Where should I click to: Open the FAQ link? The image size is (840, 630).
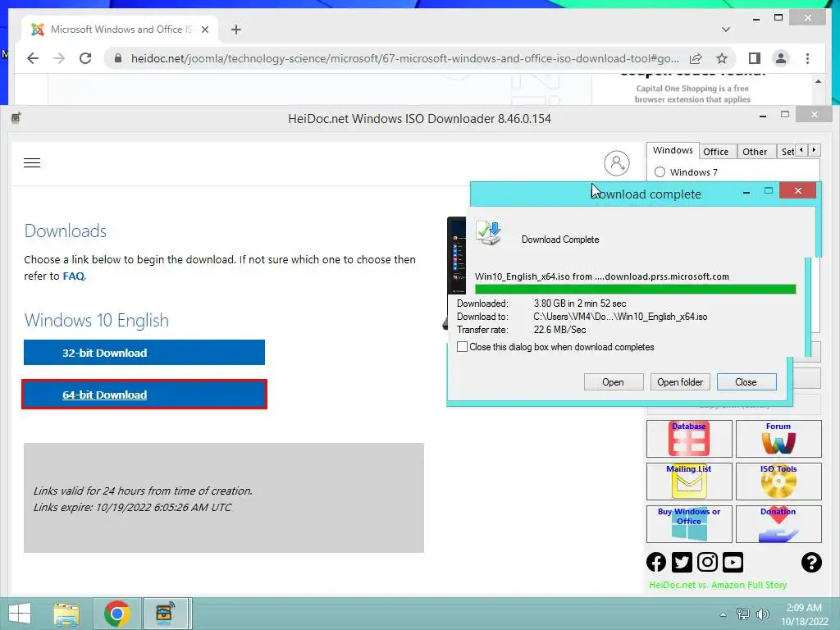[x=73, y=276]
